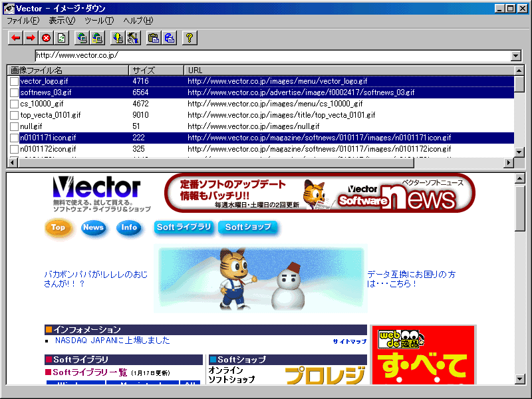Click the プロレジ banner image
Viewport: 532px width, 399px height.
click(x=325, y=375)
